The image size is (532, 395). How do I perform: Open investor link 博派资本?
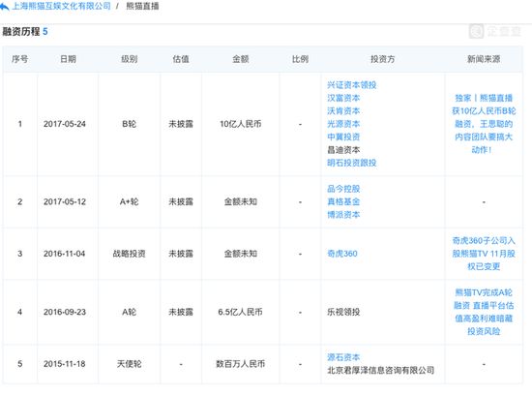tap(343, 215)
